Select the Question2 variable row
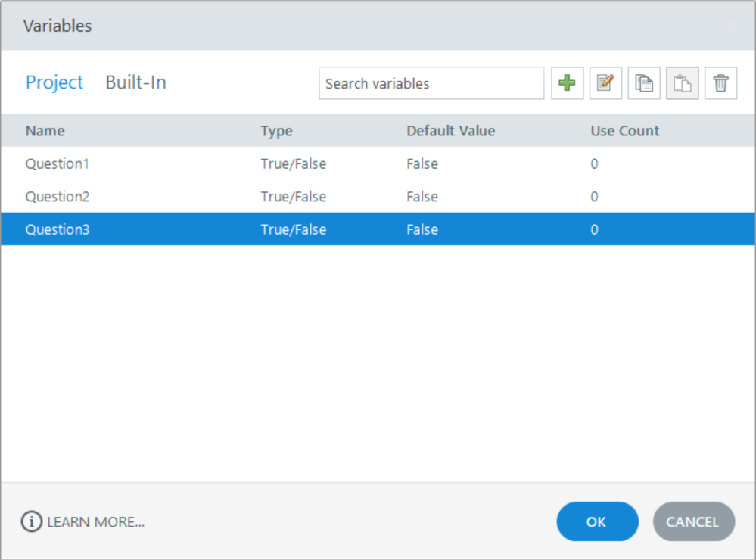The height and width of the screenshot is (560, 756). coord(58,197)
